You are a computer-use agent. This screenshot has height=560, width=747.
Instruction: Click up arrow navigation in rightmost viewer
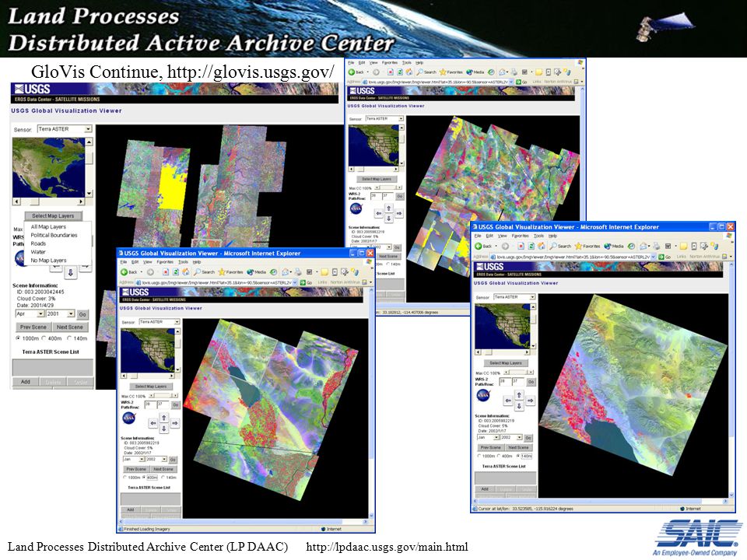tap(519, 395)
